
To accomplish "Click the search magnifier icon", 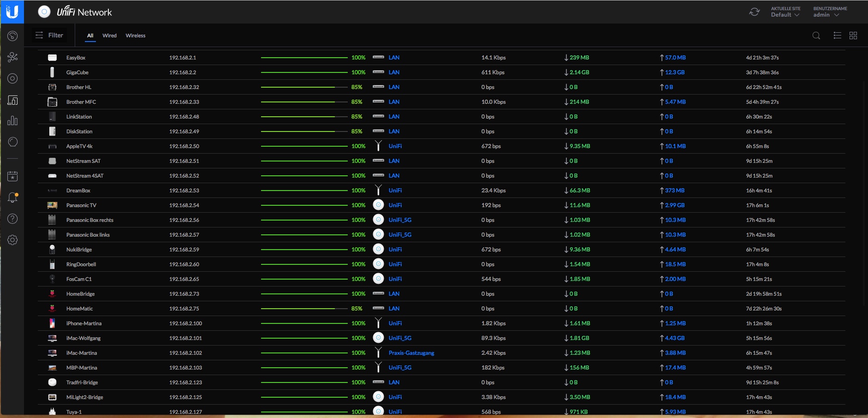I will click(x=816, y=36).
